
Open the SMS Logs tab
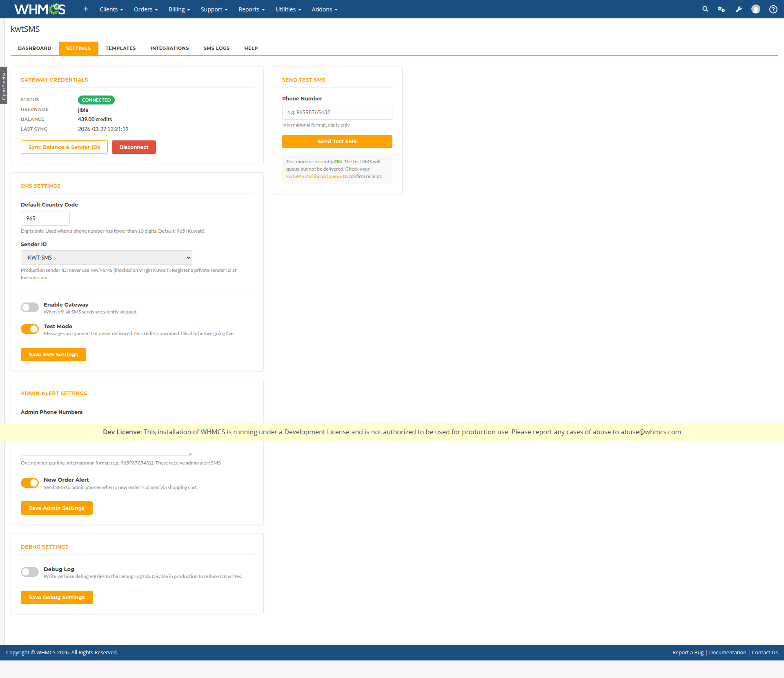click(x=216, y=48)
